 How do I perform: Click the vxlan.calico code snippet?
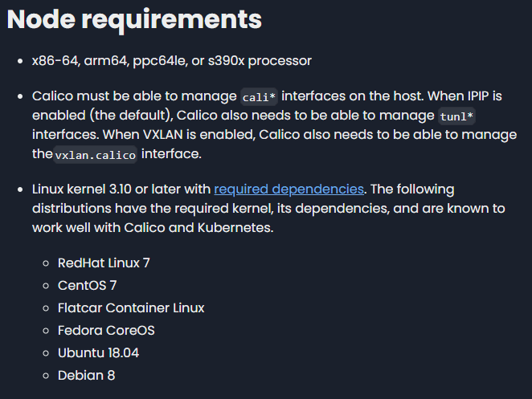tap(96, 154)
